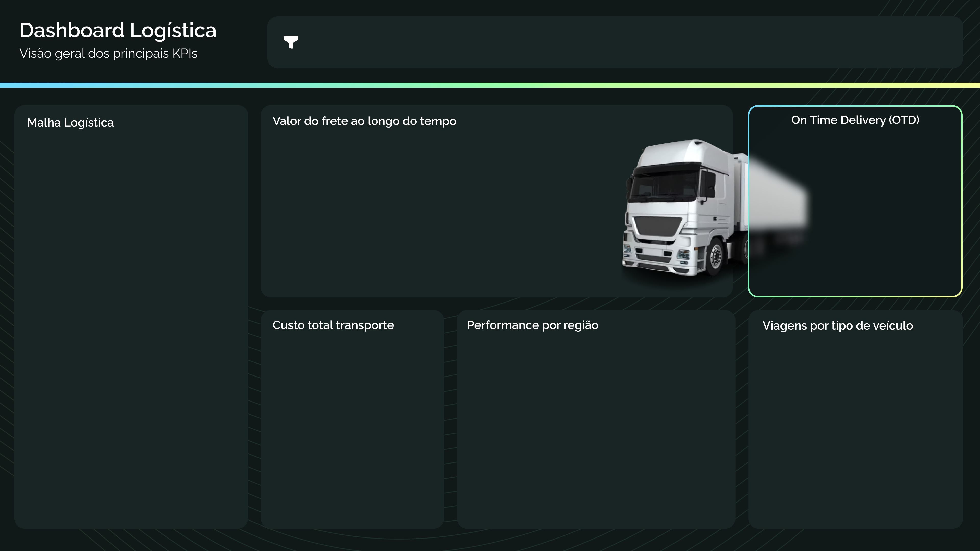Click inside the Malha Logística panel body
Screen dimensions: 980x551
click(131, 323)
